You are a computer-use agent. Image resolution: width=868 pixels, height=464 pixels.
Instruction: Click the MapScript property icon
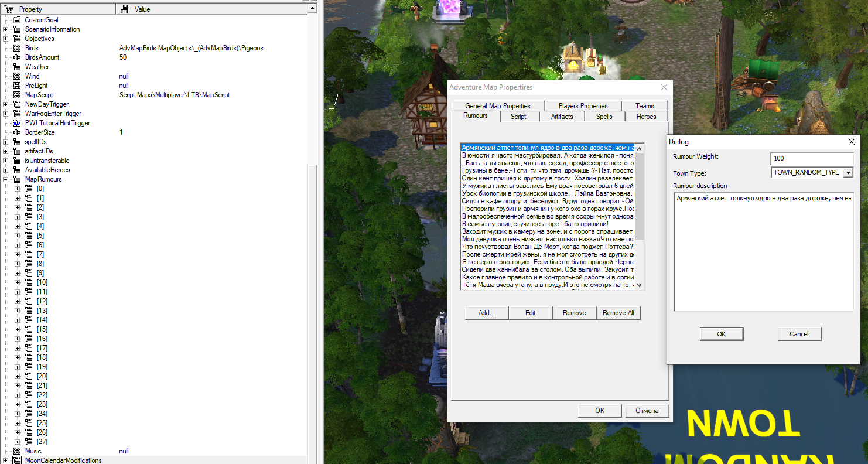click(x=17, y=95)
